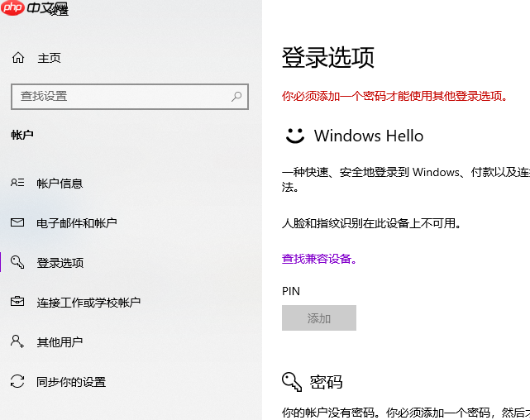Click the Windows Hello heading
The height and width of the screenshot is (420, 530).
coord(369,136)
